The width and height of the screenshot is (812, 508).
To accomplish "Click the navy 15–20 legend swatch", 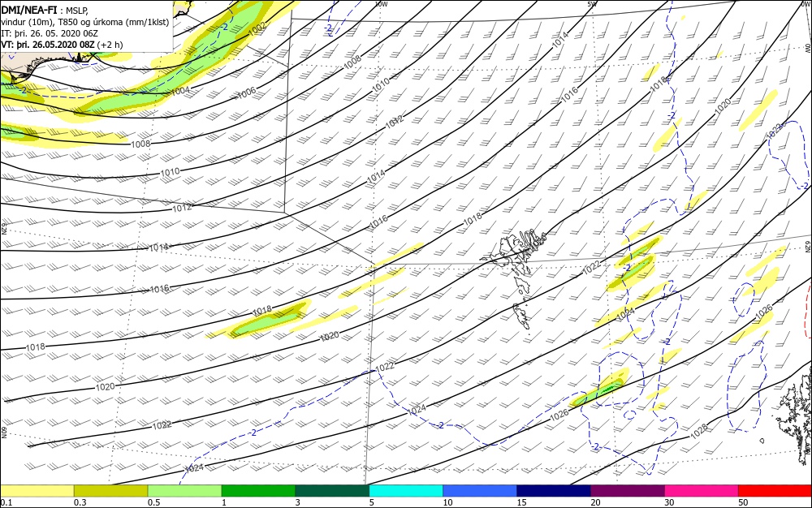I will [x=554, y=491].
